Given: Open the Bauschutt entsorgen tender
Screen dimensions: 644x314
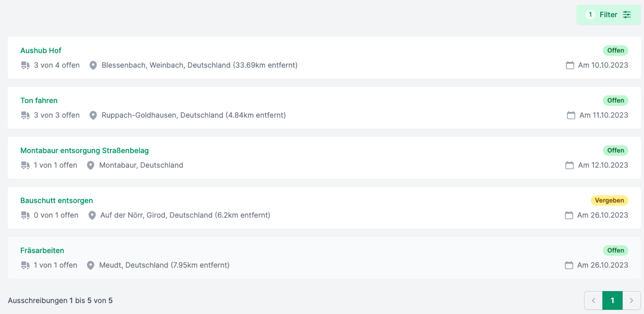Looking at the screenshot, I should [x=56, y=200].
